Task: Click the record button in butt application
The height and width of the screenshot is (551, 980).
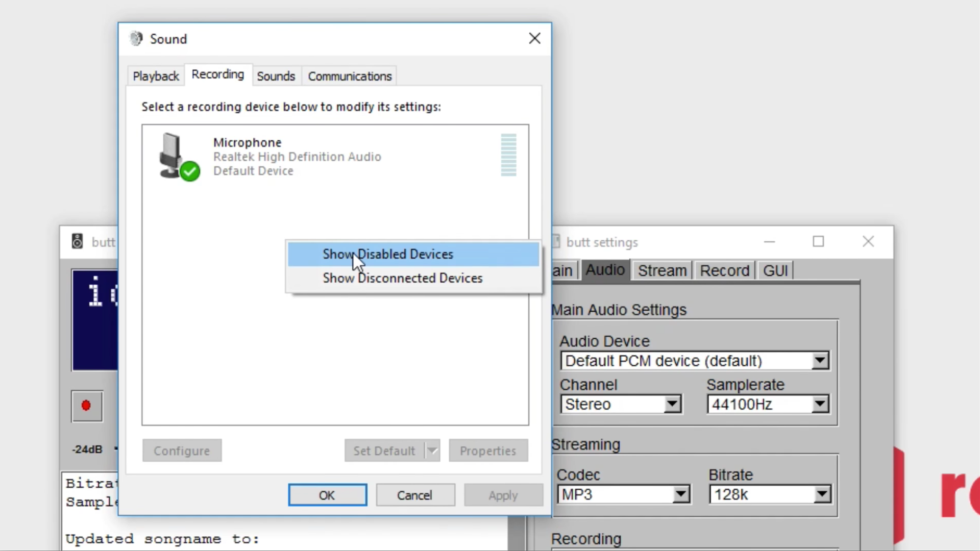Action: coord(86,405)
